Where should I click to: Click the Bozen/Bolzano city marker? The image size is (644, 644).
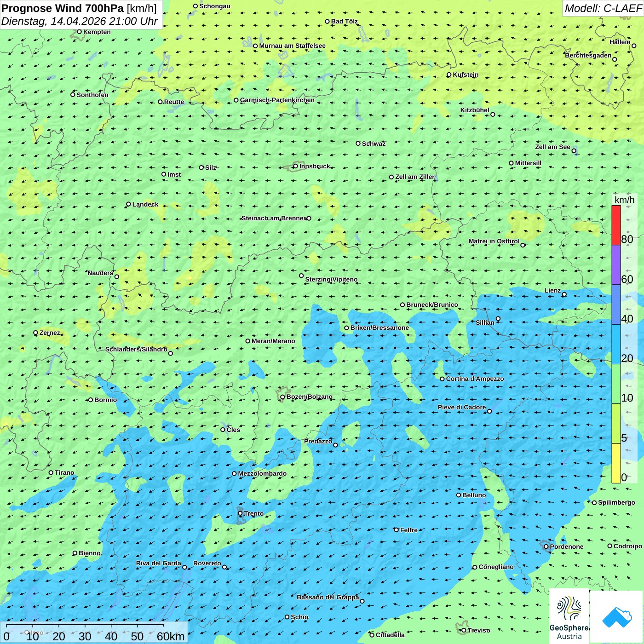coord(283,397)
